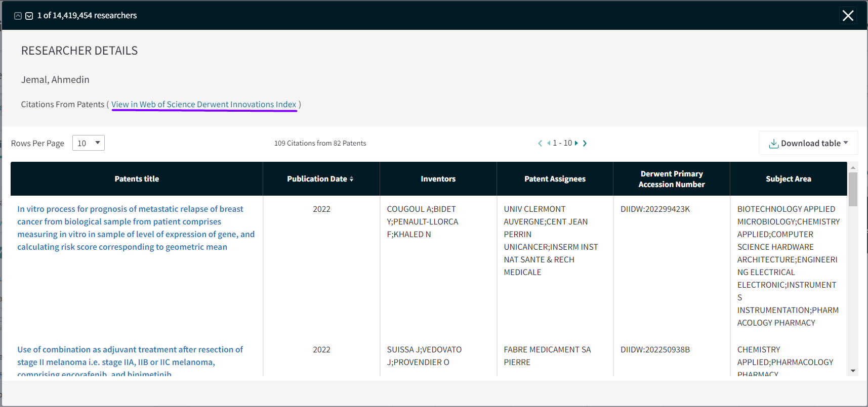Open View in Web of Science Derwent Innovations Index
The width and height of the screenshot is (868, 407).
click(204, 104)
